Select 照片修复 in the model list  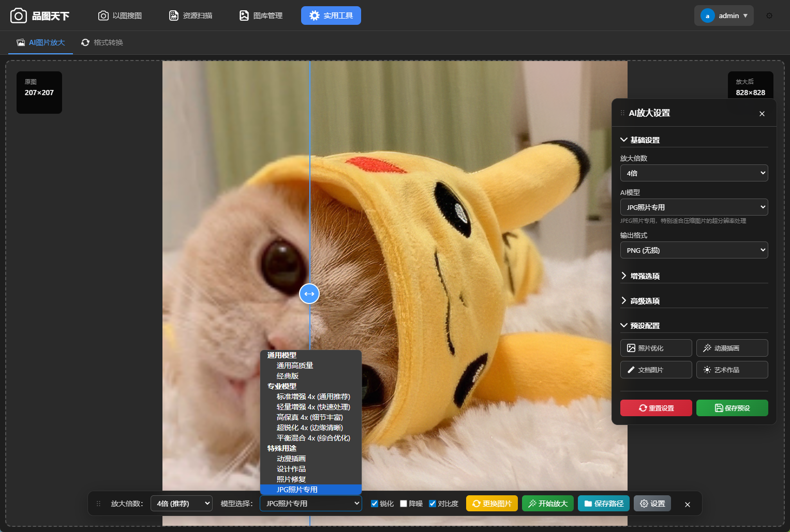pos(291,479)
